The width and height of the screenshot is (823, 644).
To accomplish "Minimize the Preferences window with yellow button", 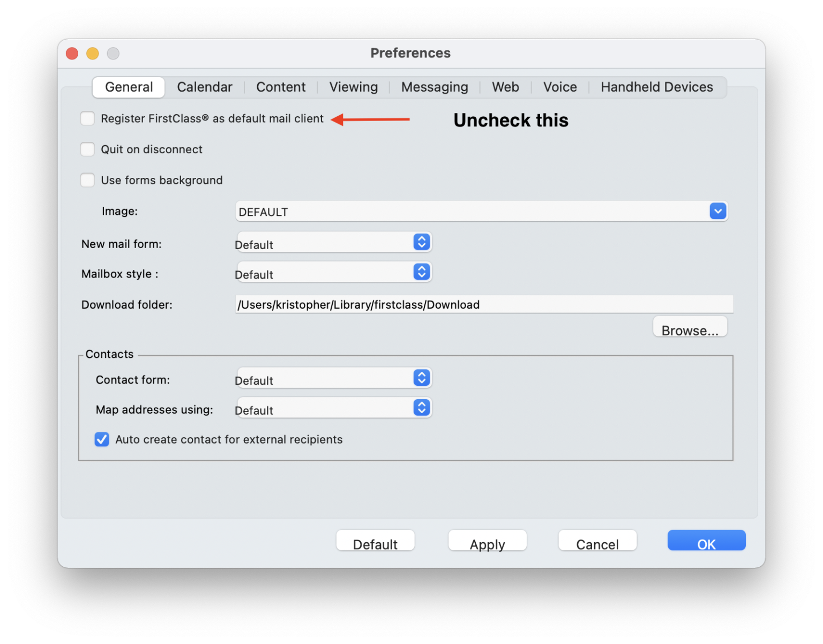I will (93, 54).
